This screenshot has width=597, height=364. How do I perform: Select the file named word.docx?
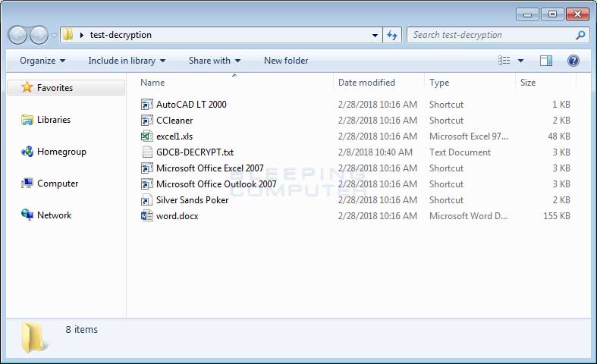pyautogui.click(x=177, y=216)
